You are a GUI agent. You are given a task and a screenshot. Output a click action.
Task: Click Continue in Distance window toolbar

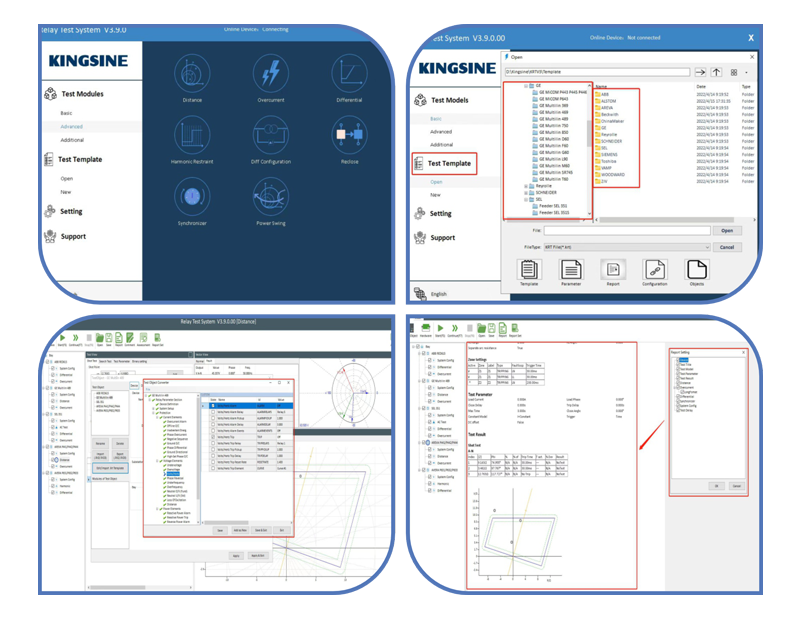click(x=76, y=337)
